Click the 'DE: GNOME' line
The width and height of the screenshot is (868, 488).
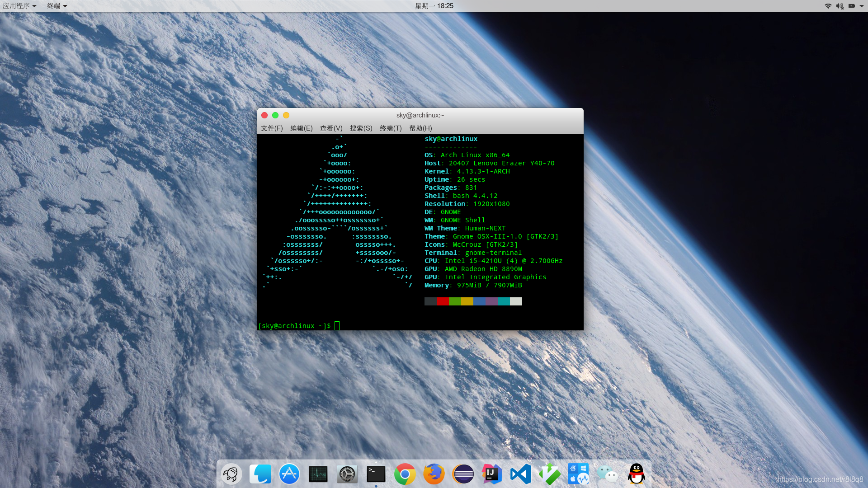coord(443,212)
